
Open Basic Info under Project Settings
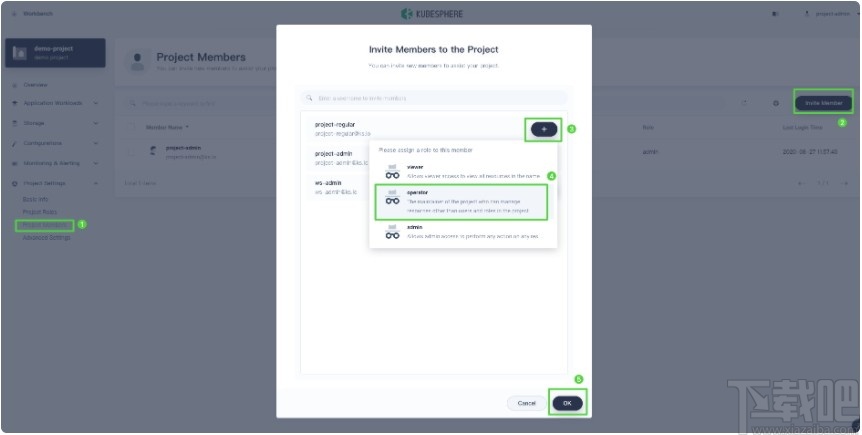[35, 200]
